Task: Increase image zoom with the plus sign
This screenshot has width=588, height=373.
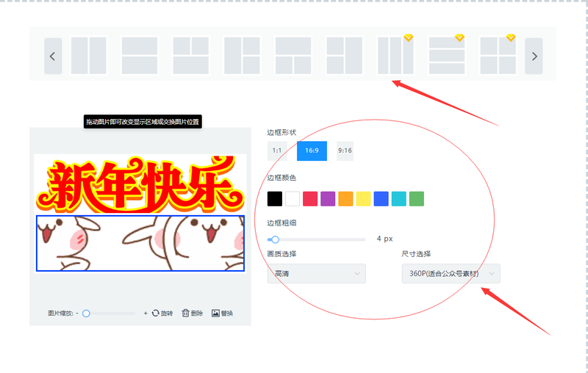Action: click(x=146, y=313)
